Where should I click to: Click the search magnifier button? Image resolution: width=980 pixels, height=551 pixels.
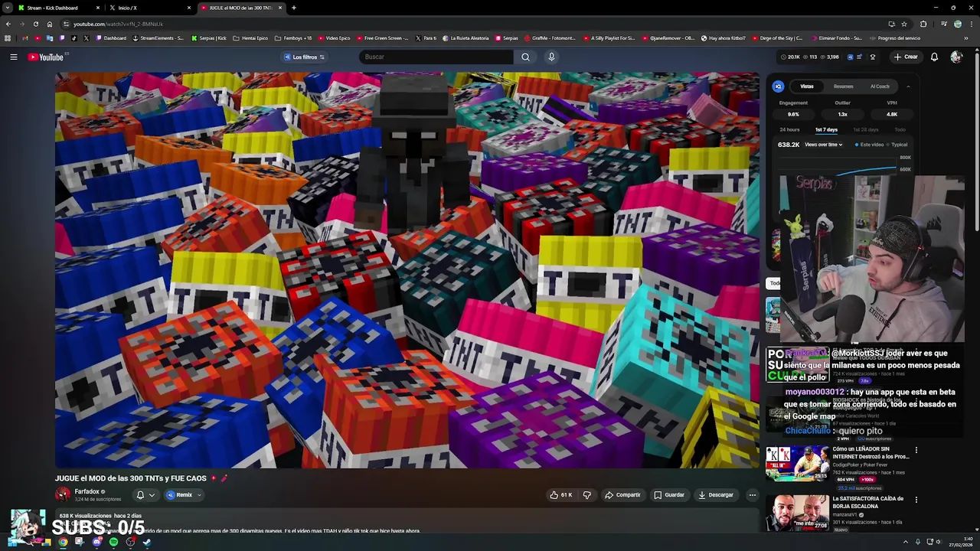[x=525, y=57]
